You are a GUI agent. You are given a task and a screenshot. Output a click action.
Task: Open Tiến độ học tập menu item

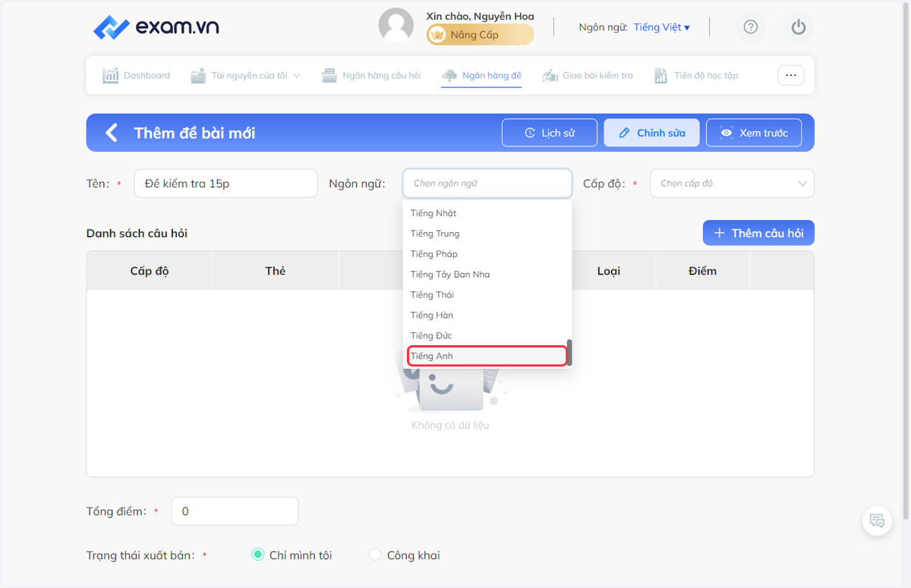[696, 75]
